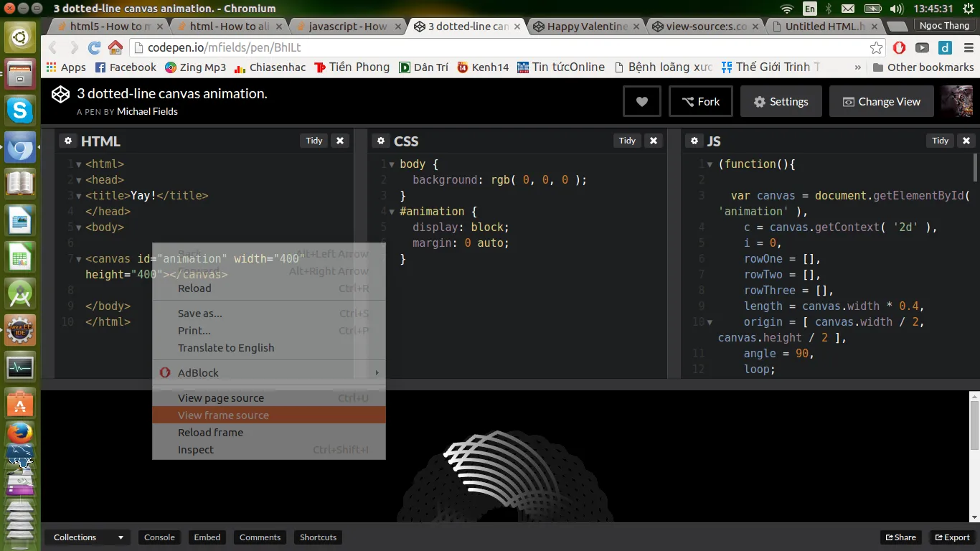The height and width of the screenshot is (551, 980).
Task: Collapse the canvas tag fold arrow
Action: [x=79, y=259]
